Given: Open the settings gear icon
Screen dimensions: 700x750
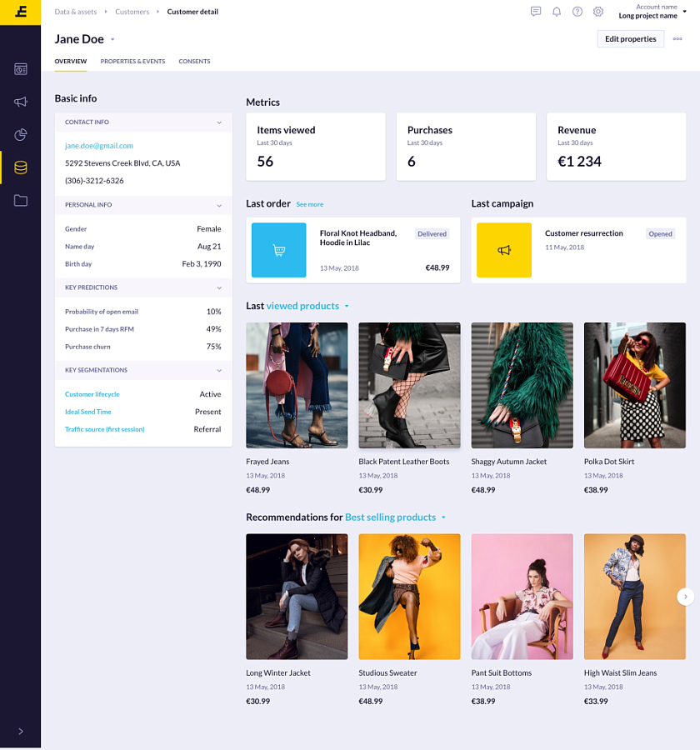Looking at the screenshot, I should coord(598,12).
